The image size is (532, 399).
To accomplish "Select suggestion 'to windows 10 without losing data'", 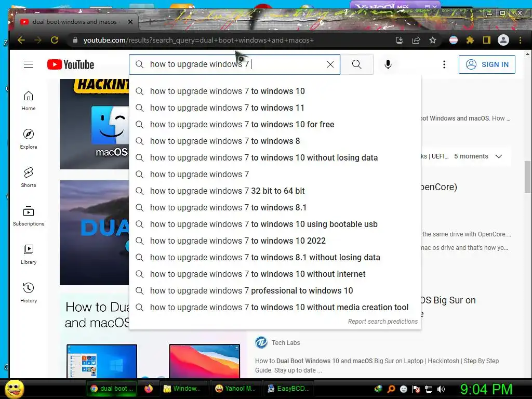I will coord(275,157).
